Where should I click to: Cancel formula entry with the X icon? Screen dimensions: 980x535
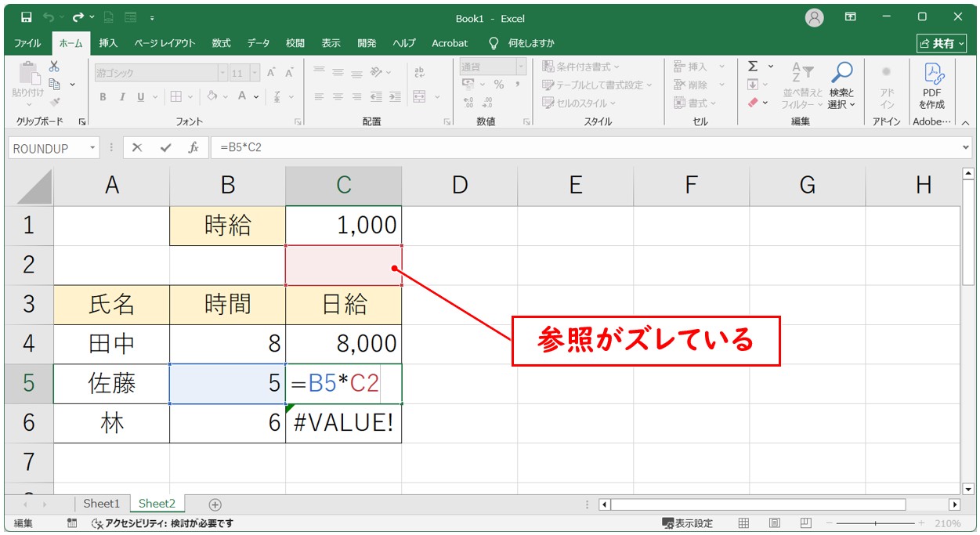[x=137, y=147]
